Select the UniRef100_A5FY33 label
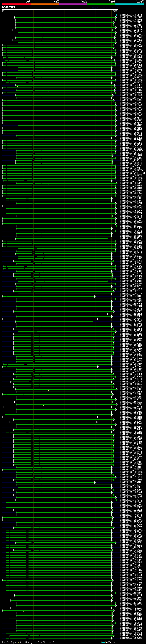 (x=131, y=522)
